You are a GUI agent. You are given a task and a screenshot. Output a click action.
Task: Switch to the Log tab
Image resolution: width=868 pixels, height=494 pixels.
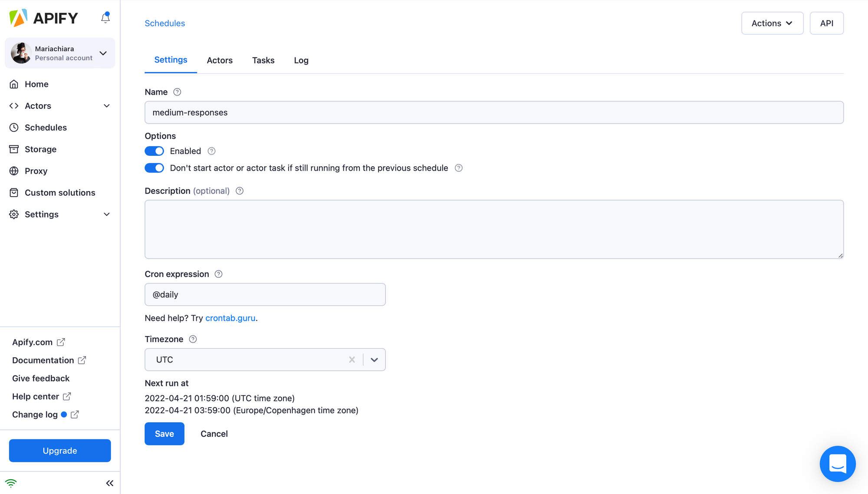coord(301,60)
